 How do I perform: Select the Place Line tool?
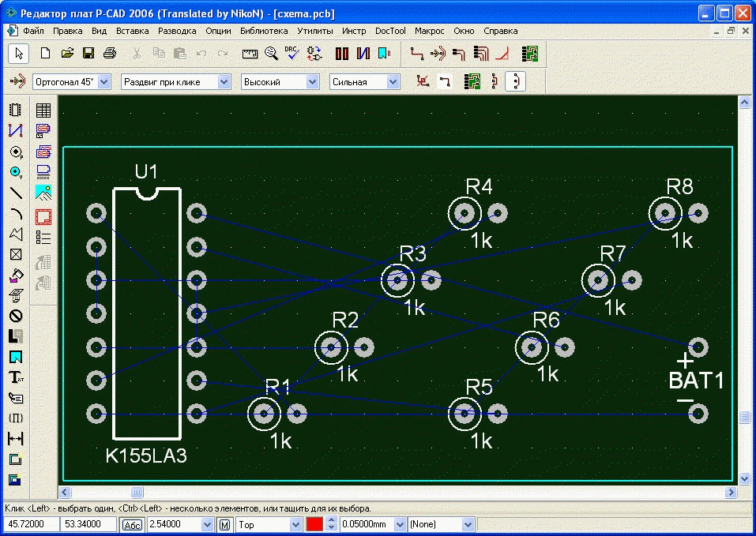pyautogui.click(x=15, y=193)
